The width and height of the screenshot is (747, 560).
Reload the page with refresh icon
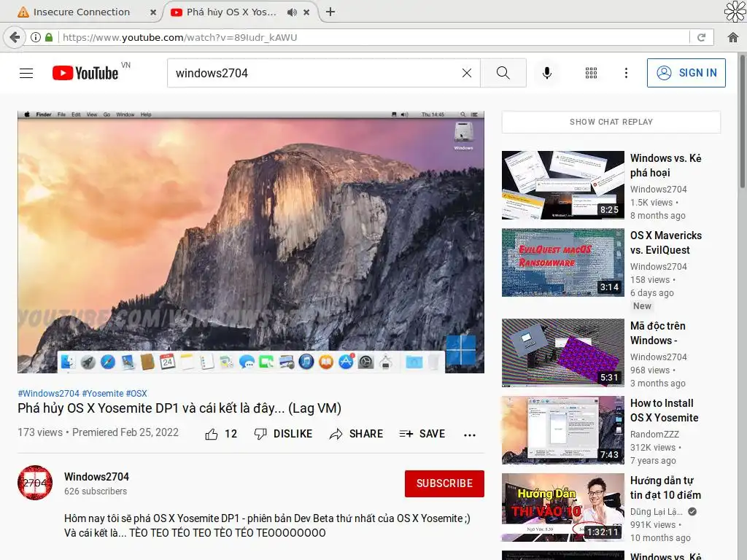[x=701, y=37]
